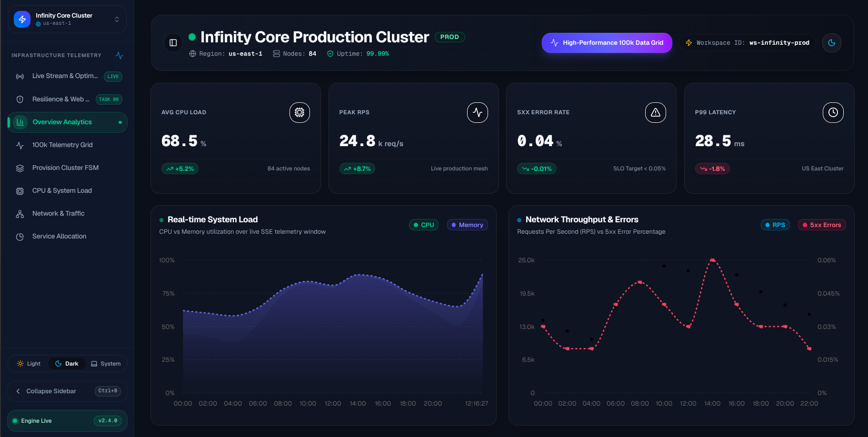Toggle dark mode moon button
The width and height of the screenshot is (868, 437).
pyautogui.click(x=832, y=43)
